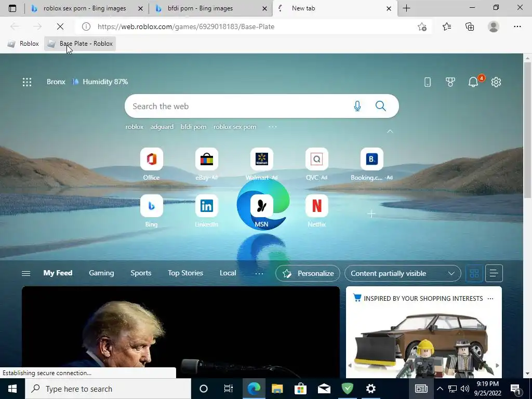Open Settings and more menu
Screen dimensions: 532x399
[x=517, y=26]
